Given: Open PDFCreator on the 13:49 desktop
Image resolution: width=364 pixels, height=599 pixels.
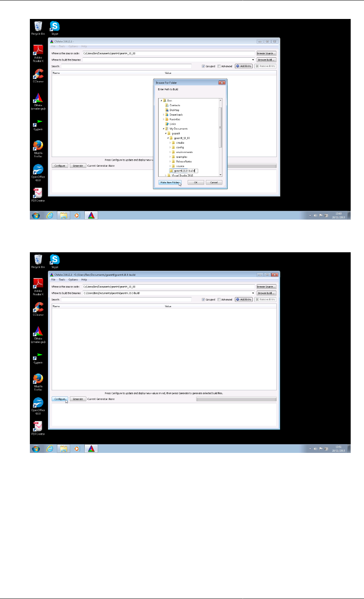Looking at the screenshot, I should point(38,195).
